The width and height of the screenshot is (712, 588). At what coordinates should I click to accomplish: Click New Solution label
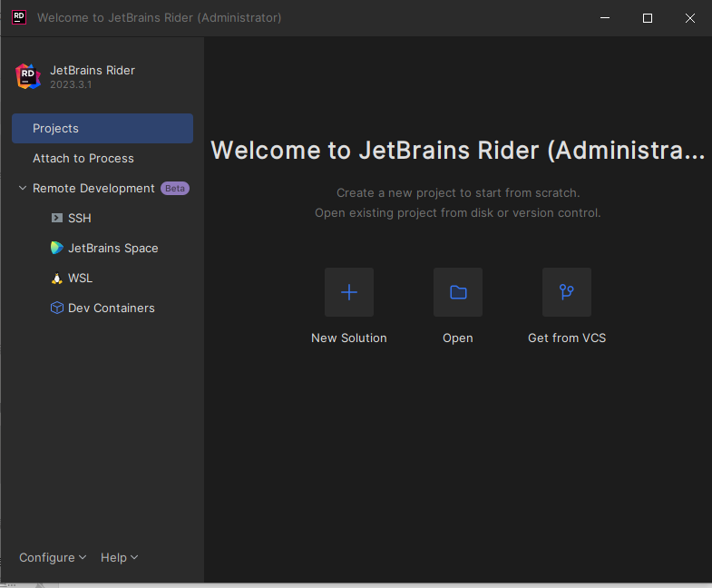tap(348, 338)
